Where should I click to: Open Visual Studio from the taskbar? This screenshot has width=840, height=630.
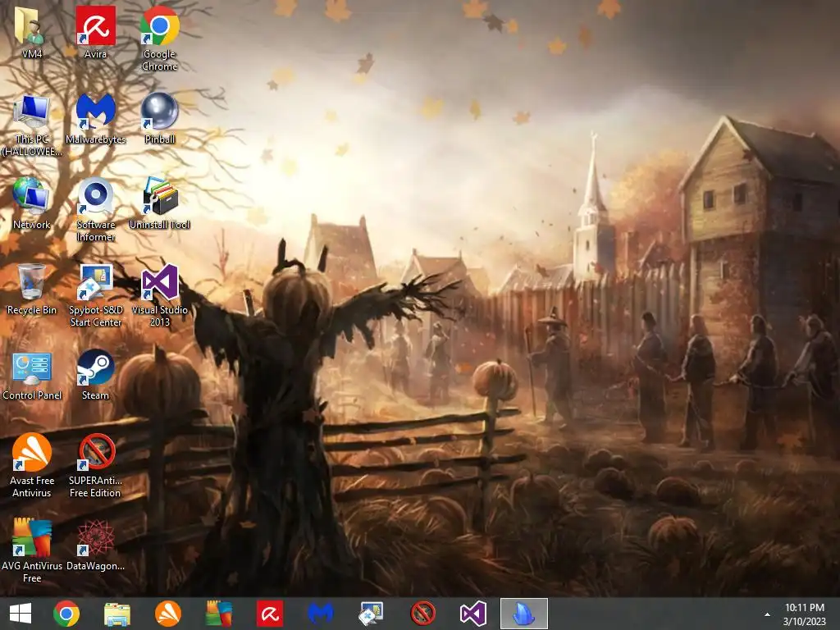473,614
